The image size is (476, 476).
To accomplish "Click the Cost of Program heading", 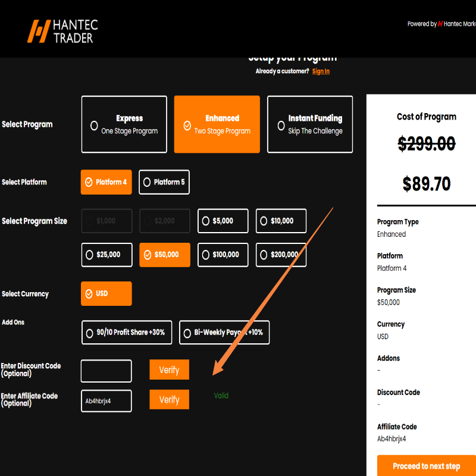I will click(427, 117).
